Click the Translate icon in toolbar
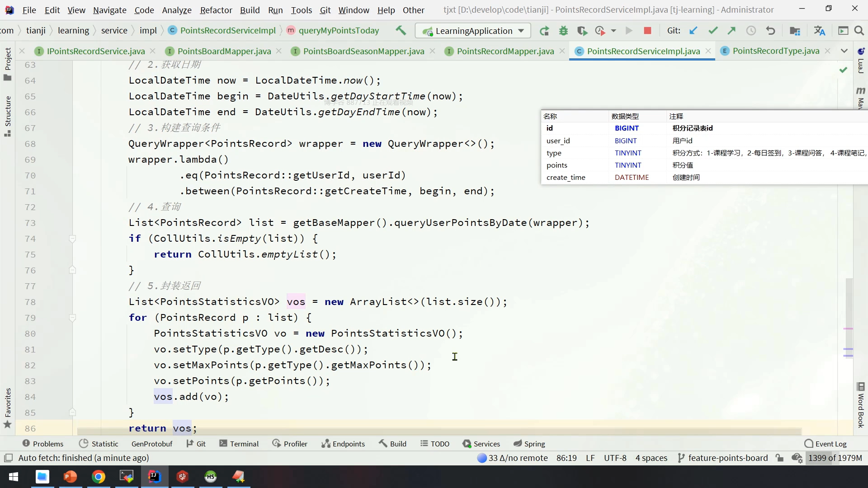 [819, 30]
